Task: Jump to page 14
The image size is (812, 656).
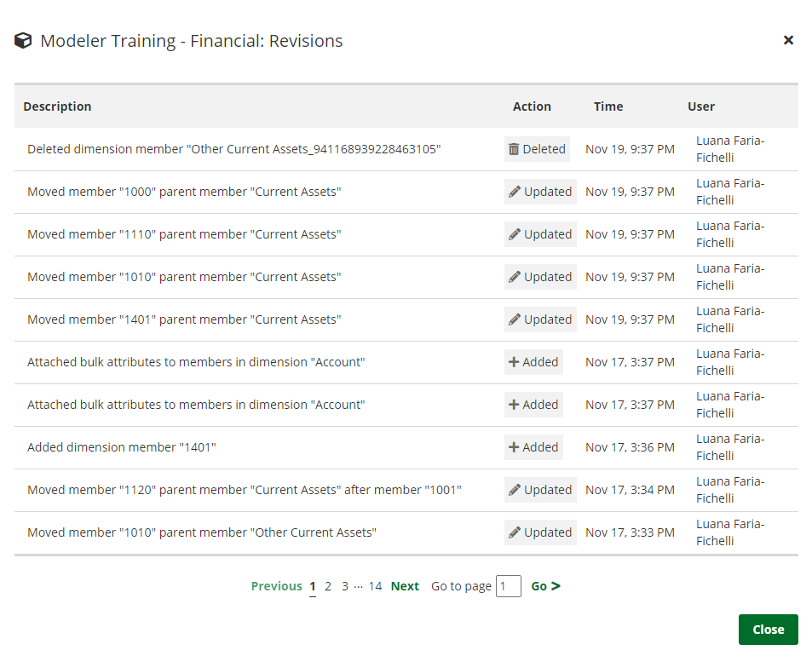Action: pos(375,585)
